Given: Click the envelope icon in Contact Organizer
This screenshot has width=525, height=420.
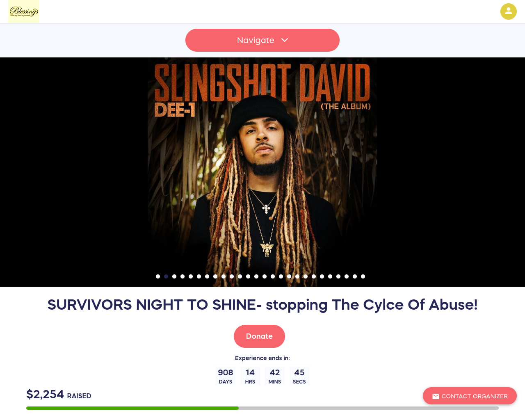Looking at the screenshot, I should click(436, 396).
